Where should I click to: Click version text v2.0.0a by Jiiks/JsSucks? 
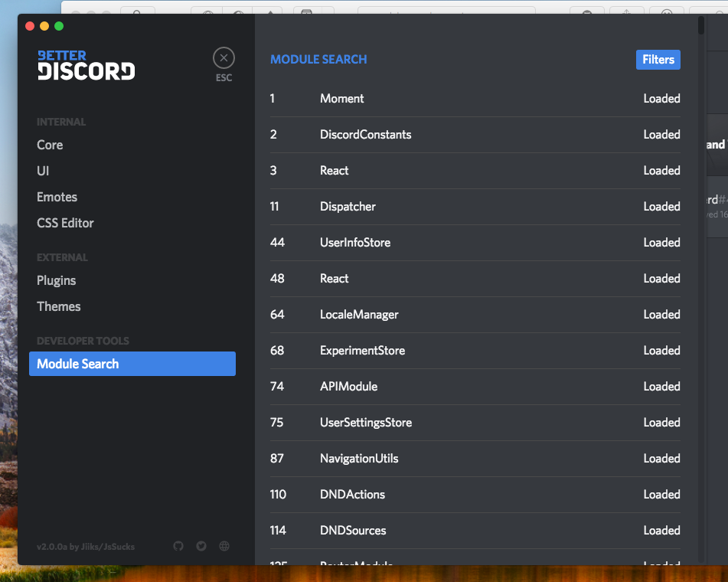(86, 547)
